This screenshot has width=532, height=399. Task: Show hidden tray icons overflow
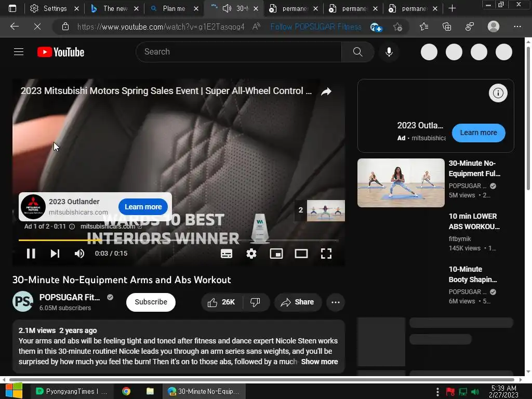click(x=437, y=392)
